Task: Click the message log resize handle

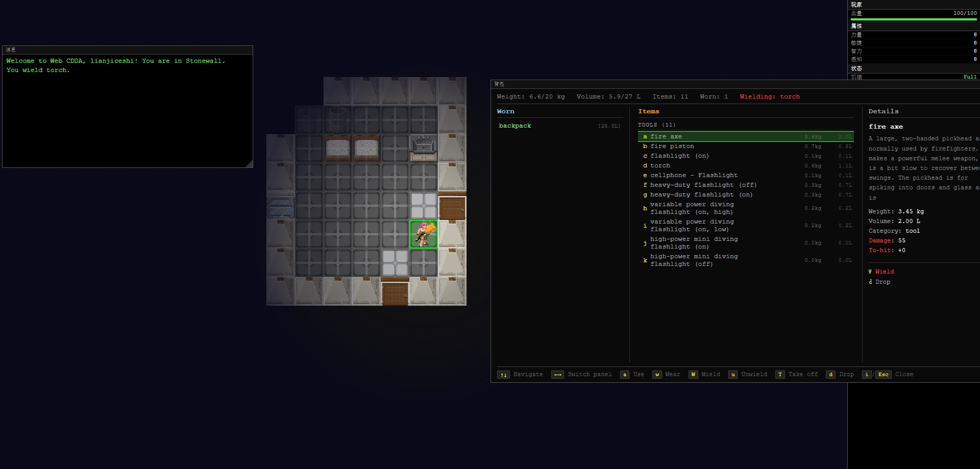Action: (x=249, y=164)
